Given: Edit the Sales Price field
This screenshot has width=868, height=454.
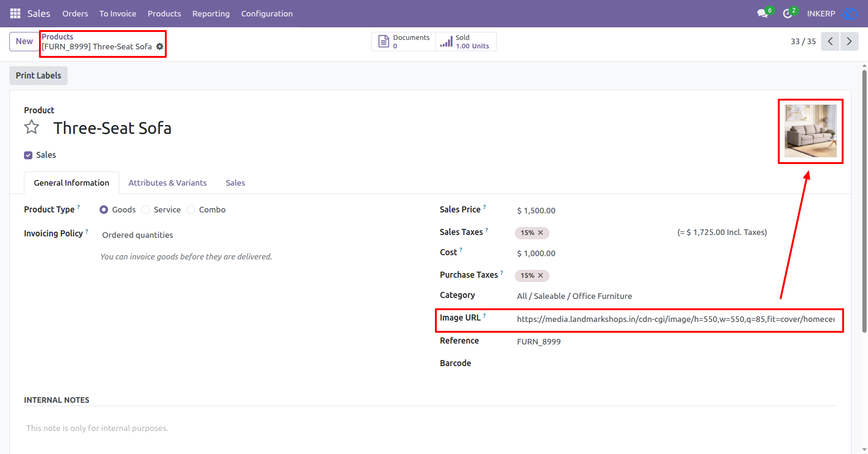Looking at the screenshot, I should pos(676,211).
